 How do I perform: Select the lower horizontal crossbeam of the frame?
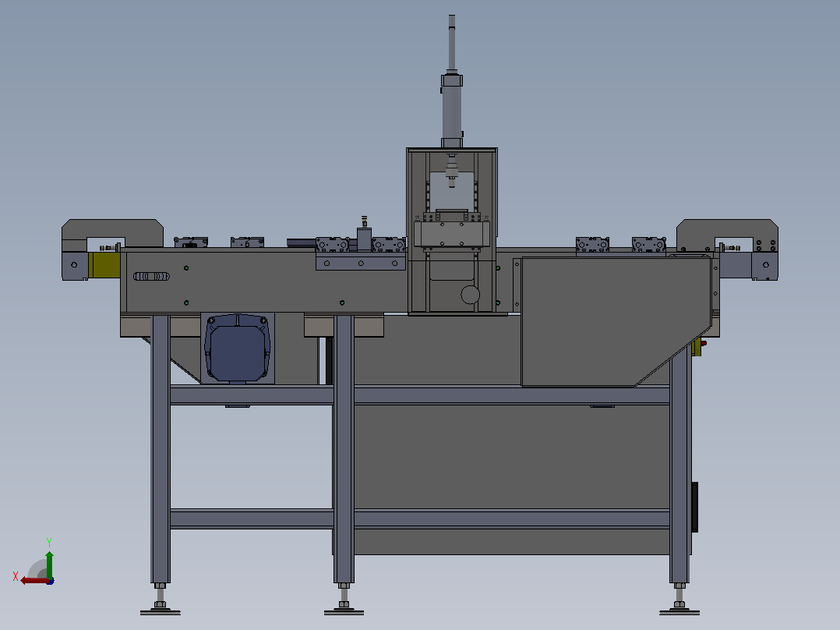tap(420, 519)
